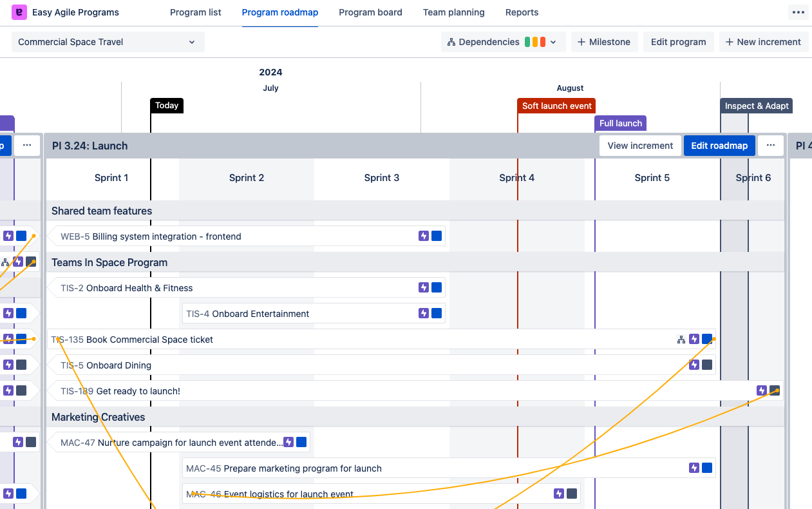Click the PI 3.24: Launch title
812x509 pixels.
click(x=90, y=146)
